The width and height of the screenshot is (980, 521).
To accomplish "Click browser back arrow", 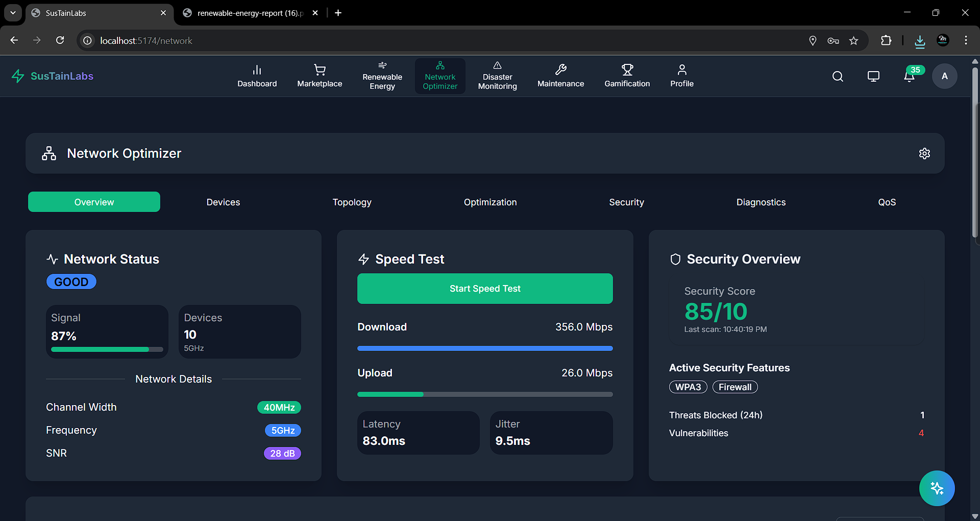I will point(14,40).
